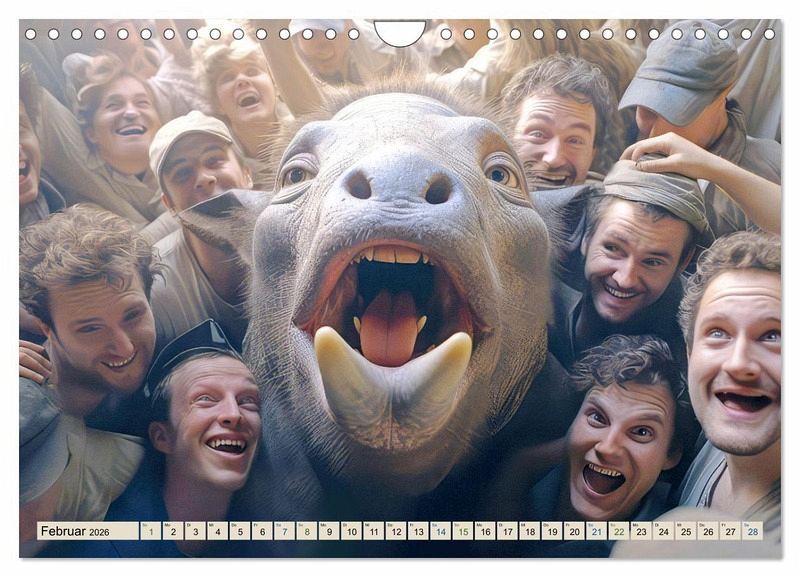Click the last day 28 cell
This screenshot has height=577, width=800.
click(x=752, y=531)
